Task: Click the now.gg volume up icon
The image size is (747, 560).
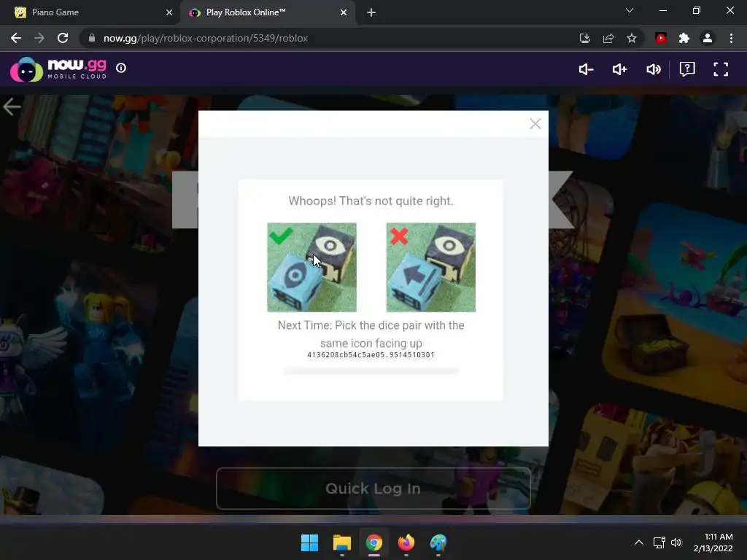Action: pyautogui.click(x=619, y=69)
